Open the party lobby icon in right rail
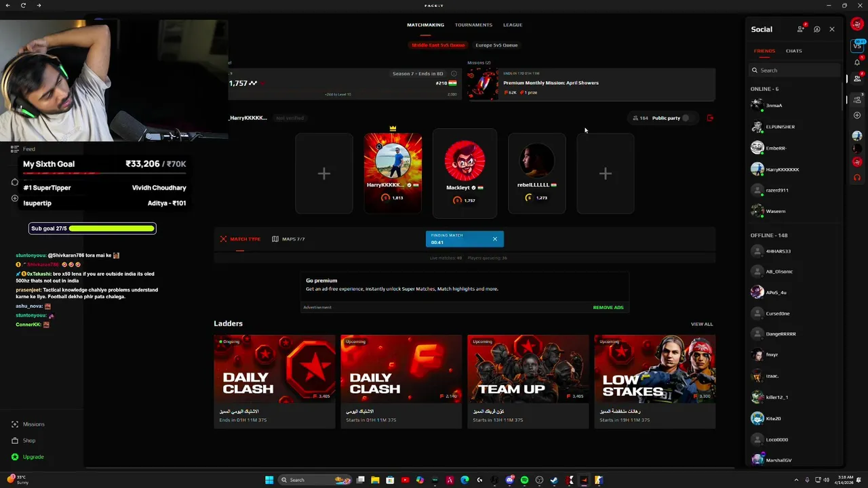This screenshot has height=488, width=868. pos(857,100)
